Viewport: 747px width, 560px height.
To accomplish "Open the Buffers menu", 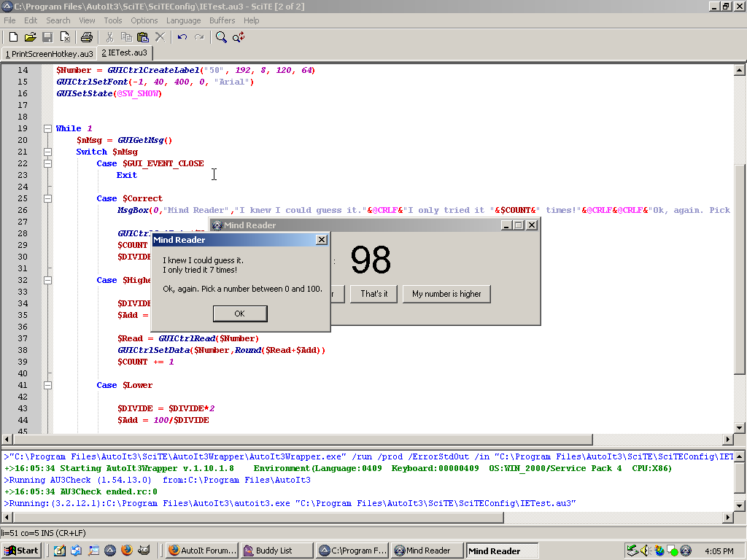I will pyautogui.click(x=222, y=20).
